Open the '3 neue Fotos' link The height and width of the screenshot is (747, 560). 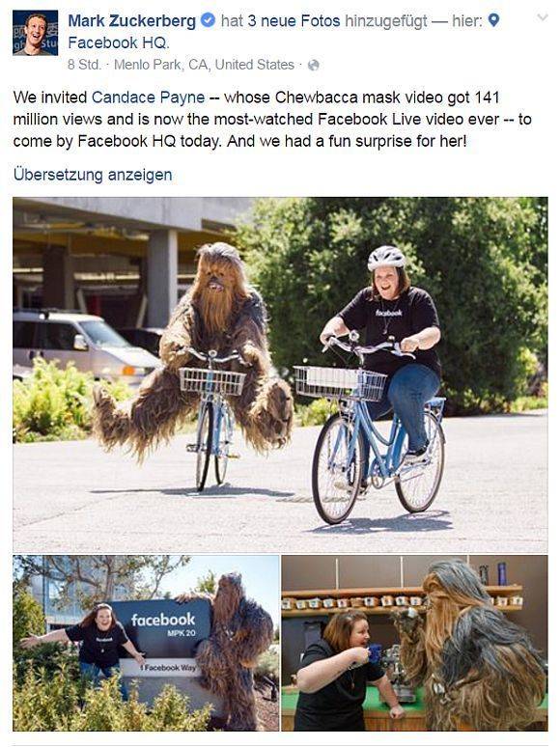click(294, 21)
